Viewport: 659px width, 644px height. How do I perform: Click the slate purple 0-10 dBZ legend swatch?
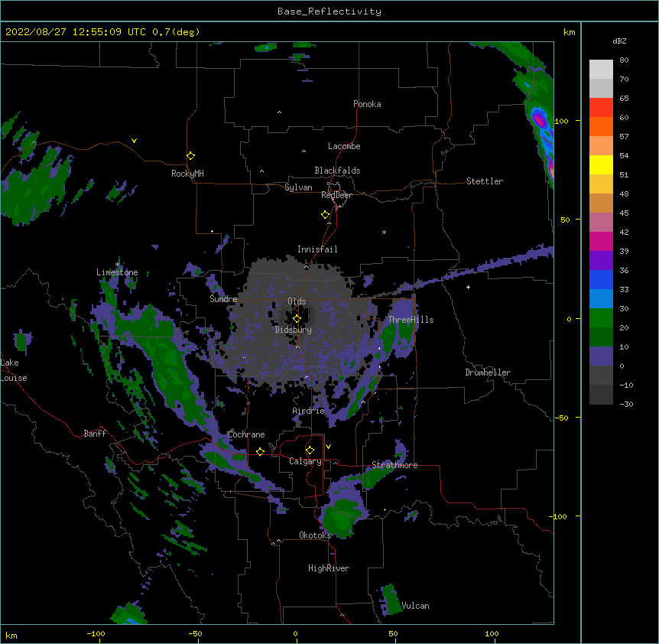tap(601, 356)
